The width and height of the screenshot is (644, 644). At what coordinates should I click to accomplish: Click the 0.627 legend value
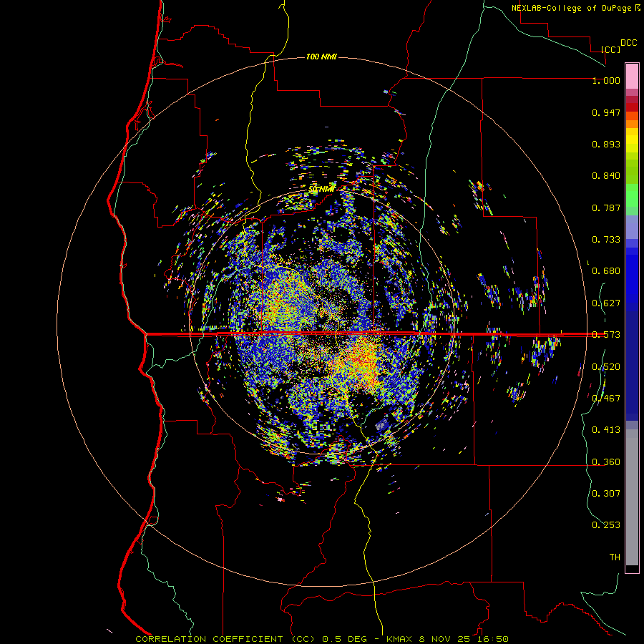(x=606, y=303)
